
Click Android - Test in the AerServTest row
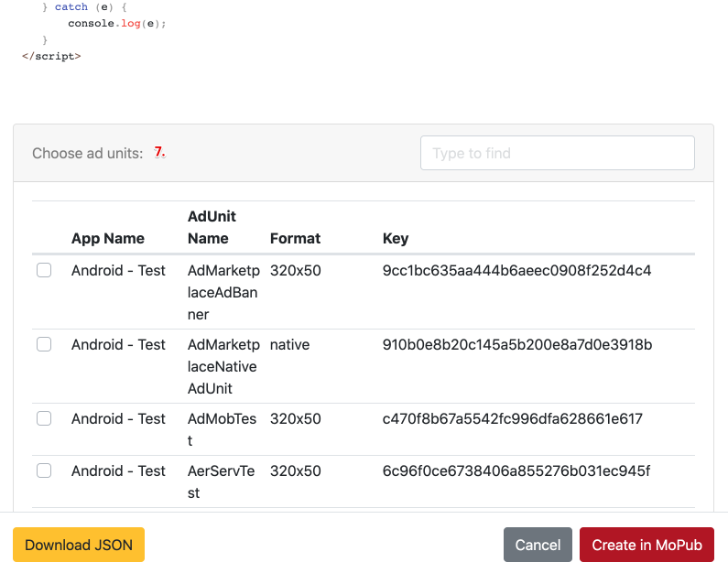tap(118, 470)
